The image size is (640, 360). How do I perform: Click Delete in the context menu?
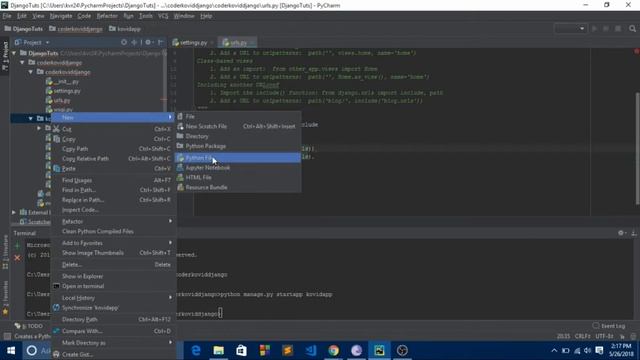pos(113,264)
